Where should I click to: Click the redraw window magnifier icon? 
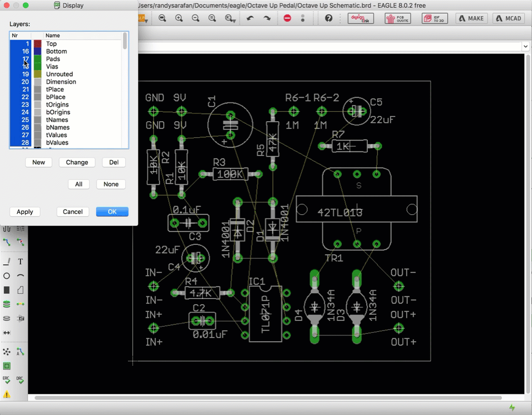[212, 18]
